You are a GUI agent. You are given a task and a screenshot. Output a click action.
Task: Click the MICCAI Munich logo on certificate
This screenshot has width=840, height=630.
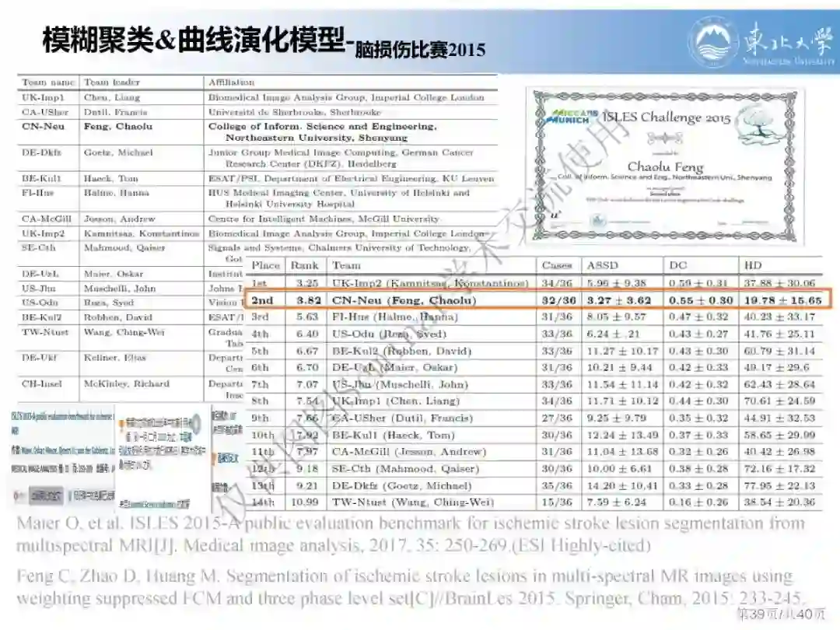coord(571,116)
